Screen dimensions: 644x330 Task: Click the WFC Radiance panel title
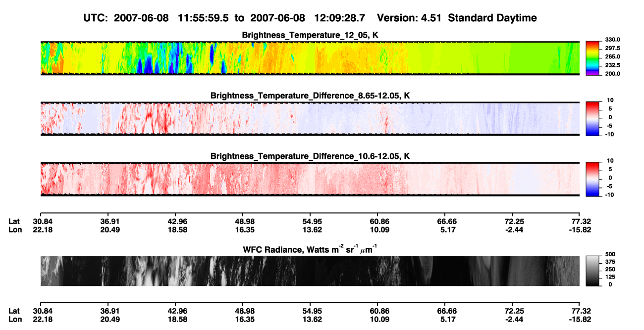pyautogui.click(x=310, y=250)
